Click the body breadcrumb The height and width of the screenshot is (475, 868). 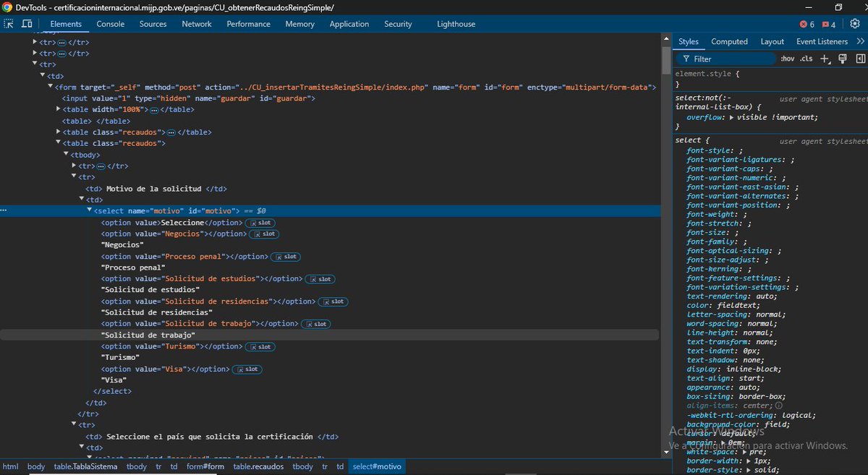tap(36, 466)
